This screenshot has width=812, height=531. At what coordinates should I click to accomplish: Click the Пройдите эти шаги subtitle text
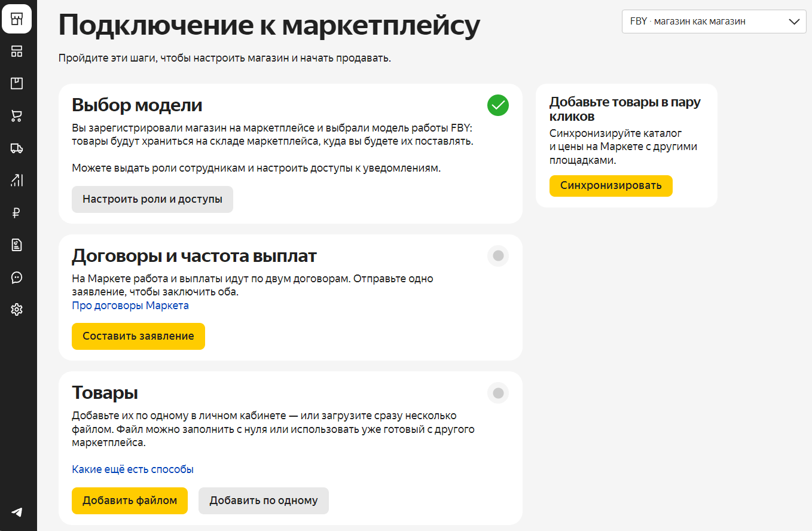pos(225,59)
